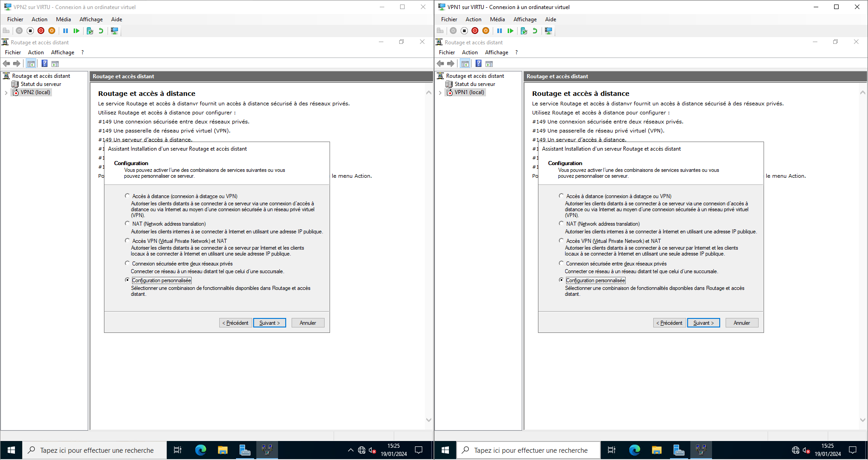Click Annuler in the VPN2 wizard
The width and height of the screenshot is (868, 460).
(307, 323)
